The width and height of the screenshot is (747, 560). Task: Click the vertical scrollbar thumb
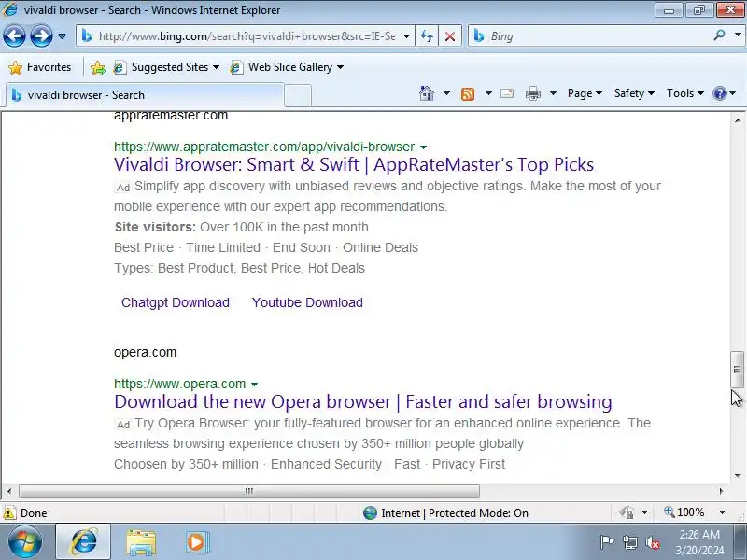(x=737, y=370)
